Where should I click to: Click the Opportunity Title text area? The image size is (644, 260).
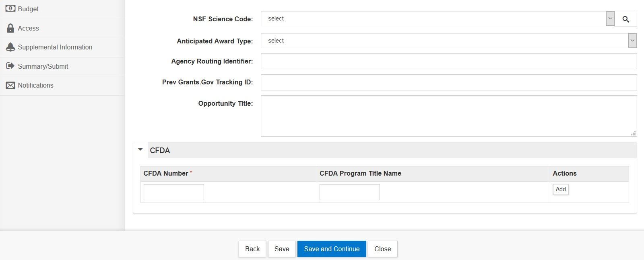(x=448, y=116)
